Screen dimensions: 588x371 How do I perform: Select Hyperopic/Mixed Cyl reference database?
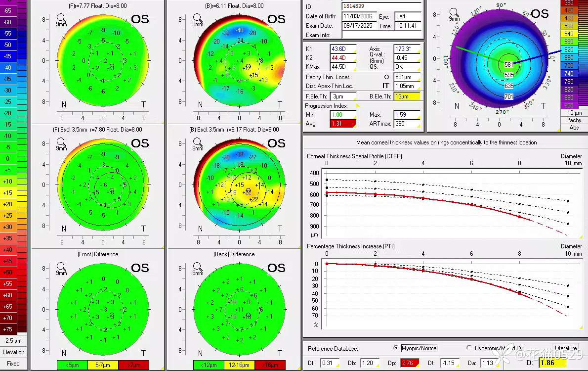pyautogui.click(x=469, y=348)
